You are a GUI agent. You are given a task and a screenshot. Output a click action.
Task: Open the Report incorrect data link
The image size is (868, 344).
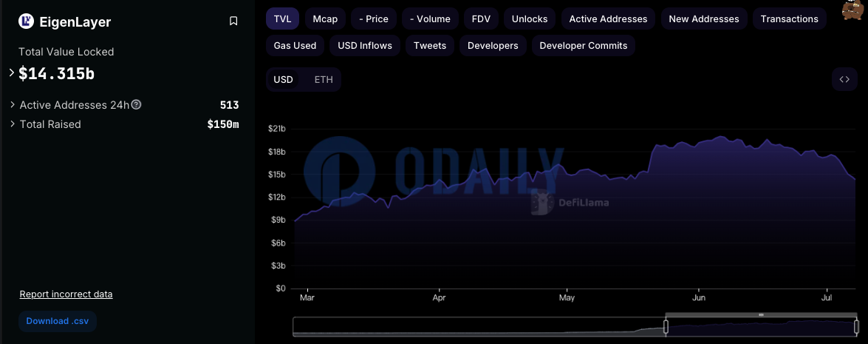66,294
